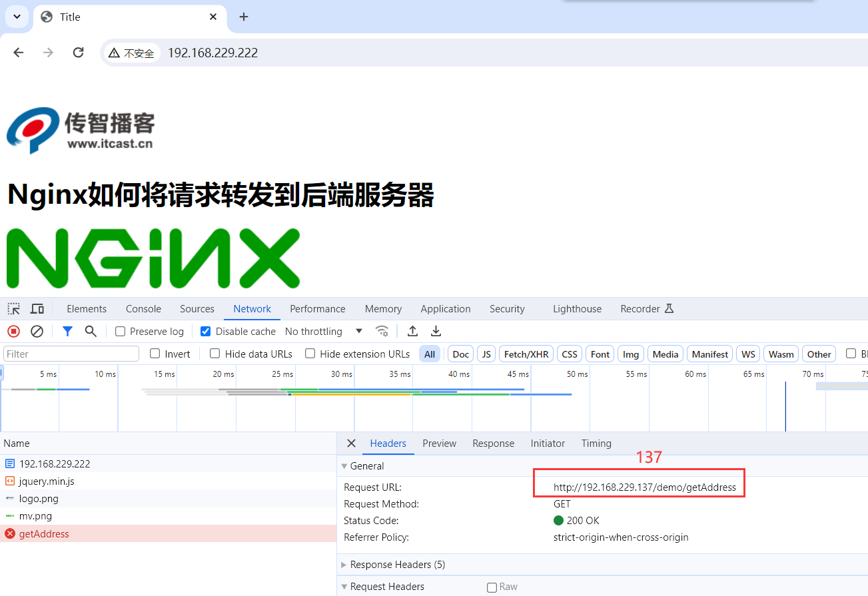
Task: Reload the page with refresh icon
Action: point(78,53)
